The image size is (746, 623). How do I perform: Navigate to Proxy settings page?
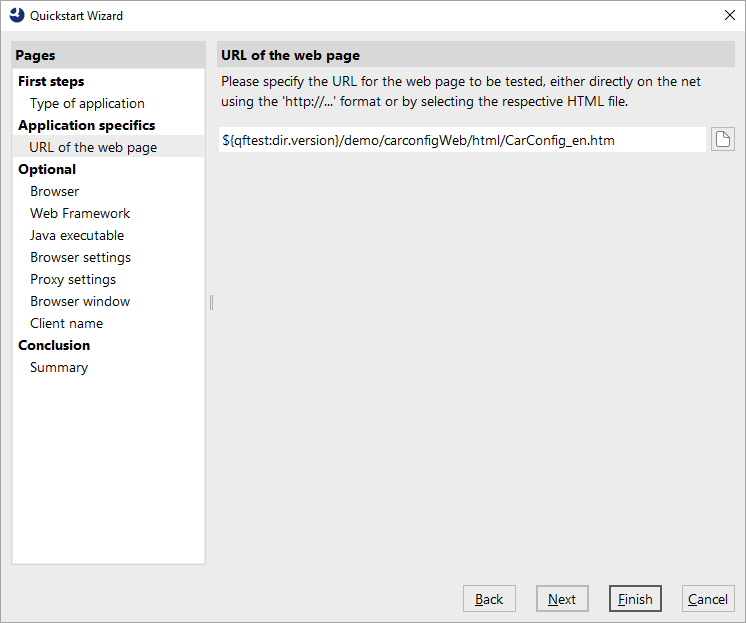73,279
